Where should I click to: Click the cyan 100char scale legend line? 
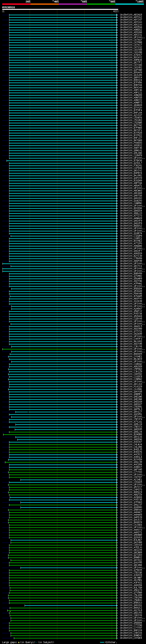point(102,642)
